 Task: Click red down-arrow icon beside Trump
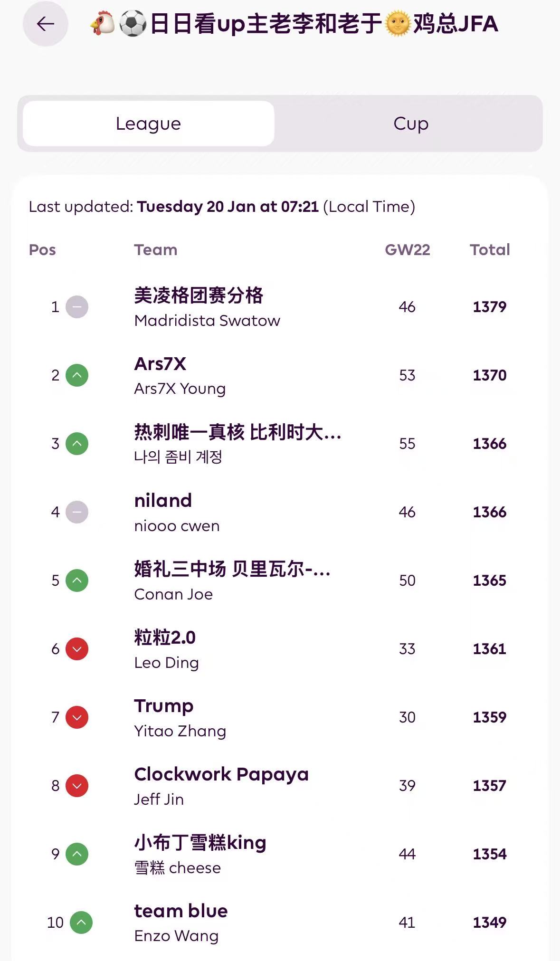(77, 717)
